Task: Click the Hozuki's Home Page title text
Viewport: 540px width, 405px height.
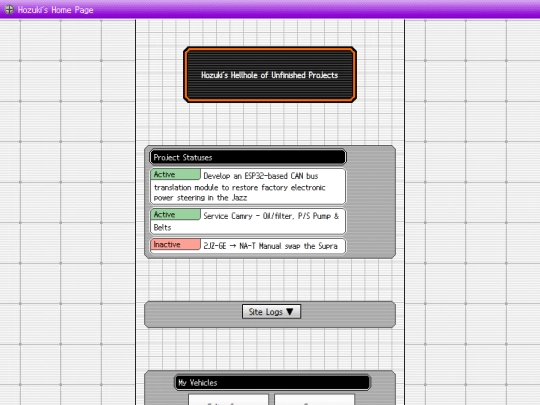Action: tap(55, 10)
